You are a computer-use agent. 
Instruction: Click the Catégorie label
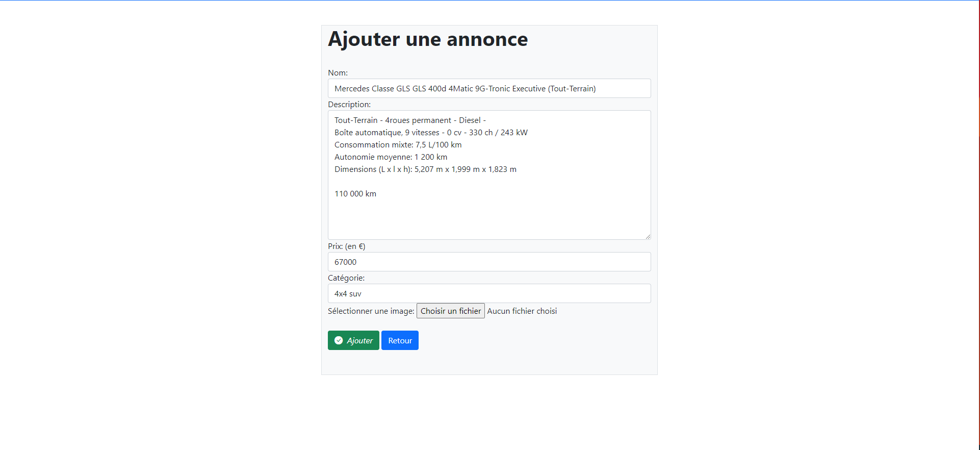point(346,278)
